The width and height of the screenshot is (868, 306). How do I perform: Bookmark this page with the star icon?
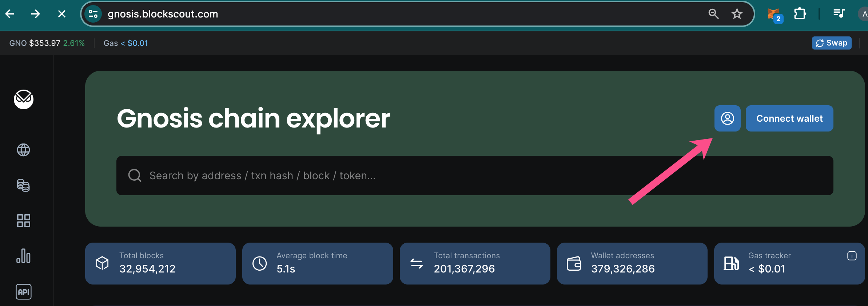[x=737, y=14]
